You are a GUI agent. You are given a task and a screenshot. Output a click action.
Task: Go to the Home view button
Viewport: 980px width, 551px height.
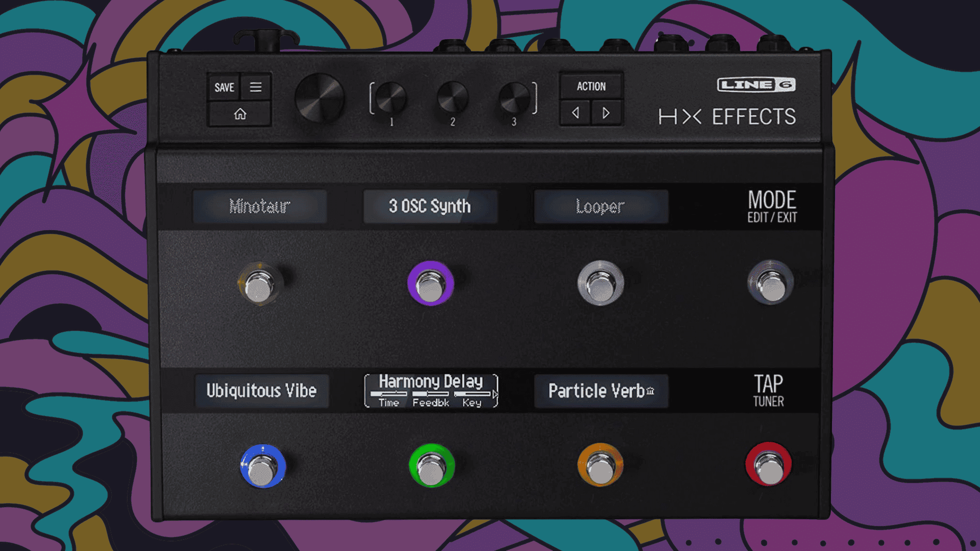click(240, 114)
